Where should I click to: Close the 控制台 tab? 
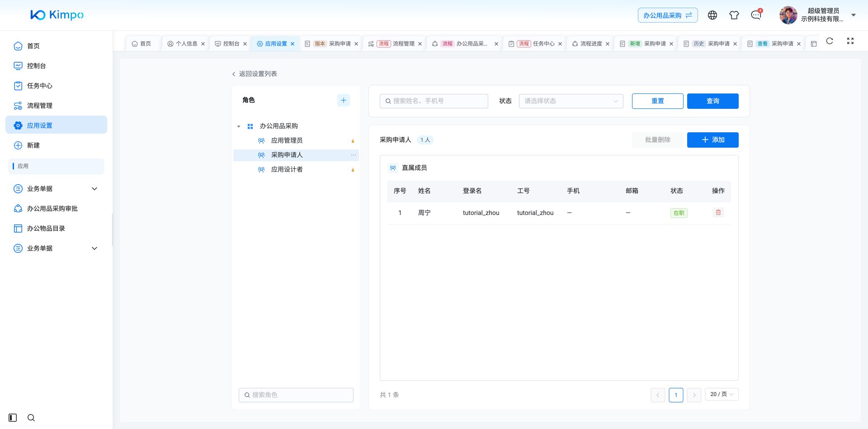tap(245, 44)
